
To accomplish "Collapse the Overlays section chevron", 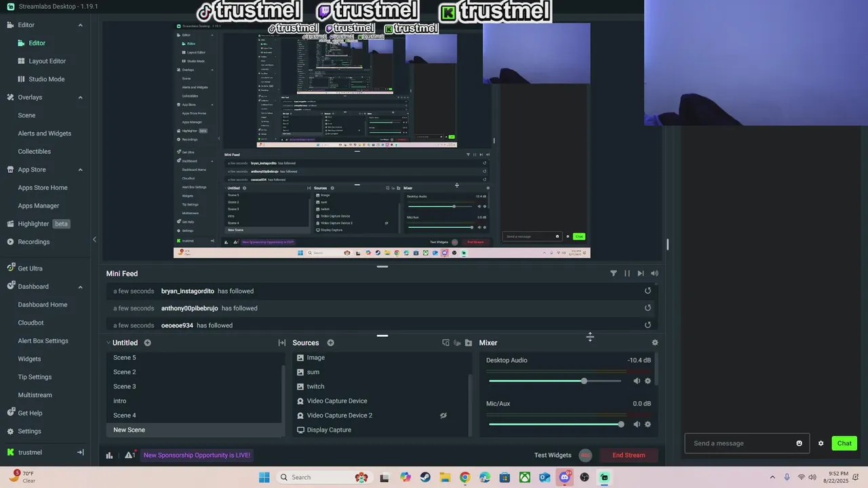I will coord(80,98).
